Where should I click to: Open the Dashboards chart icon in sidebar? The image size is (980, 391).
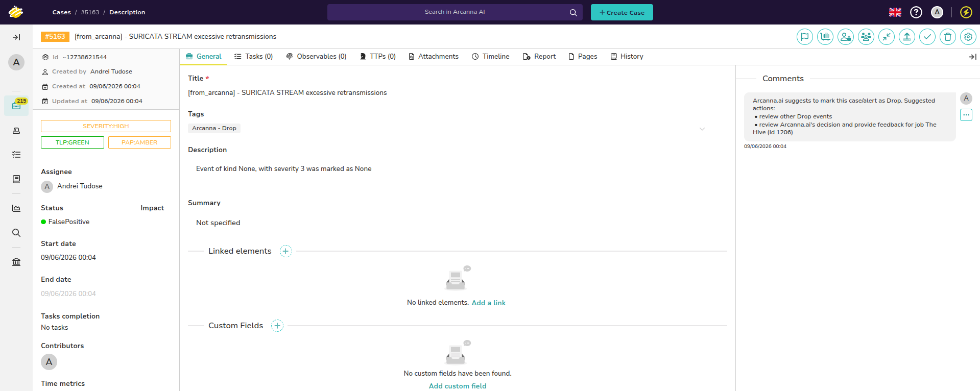point(16,208)
